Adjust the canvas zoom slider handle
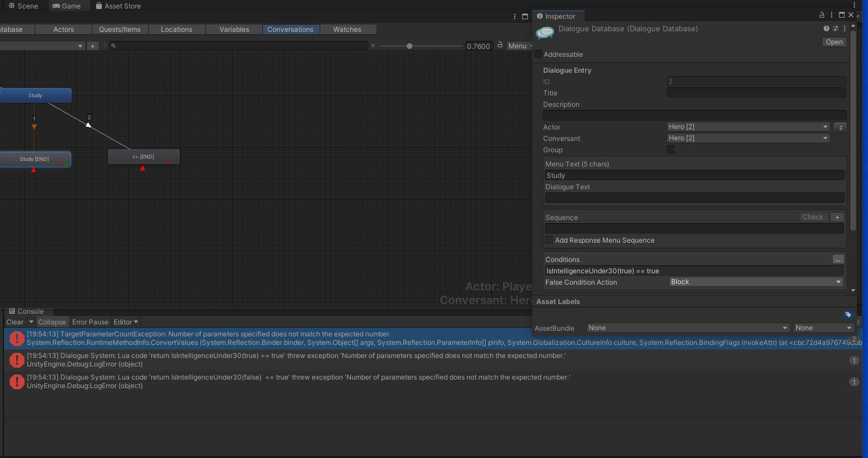This screenshot has height=458, width=868. (410, 45)
